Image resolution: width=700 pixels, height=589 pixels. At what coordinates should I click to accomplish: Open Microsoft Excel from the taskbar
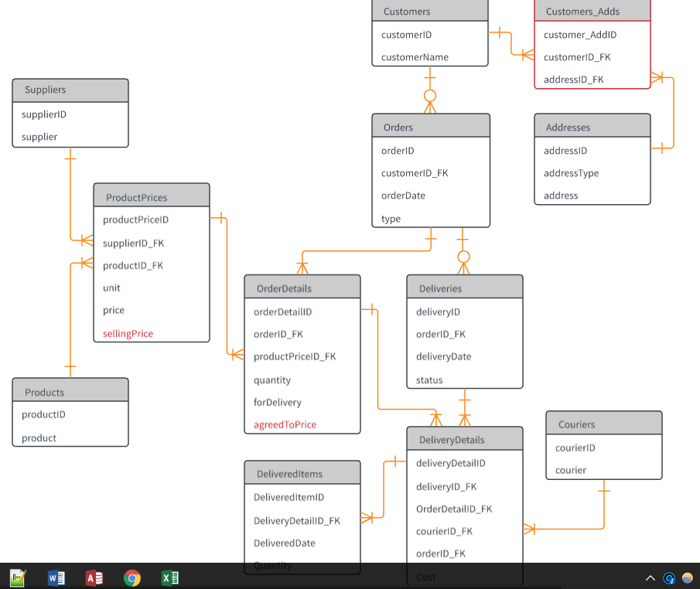click(170, 578)
